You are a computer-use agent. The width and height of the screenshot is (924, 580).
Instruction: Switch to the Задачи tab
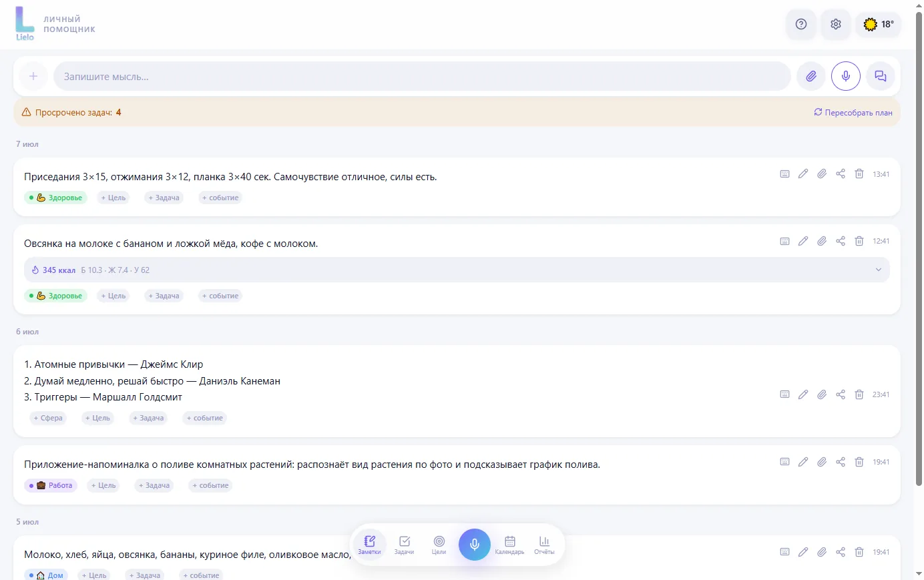tap(404, 545)
